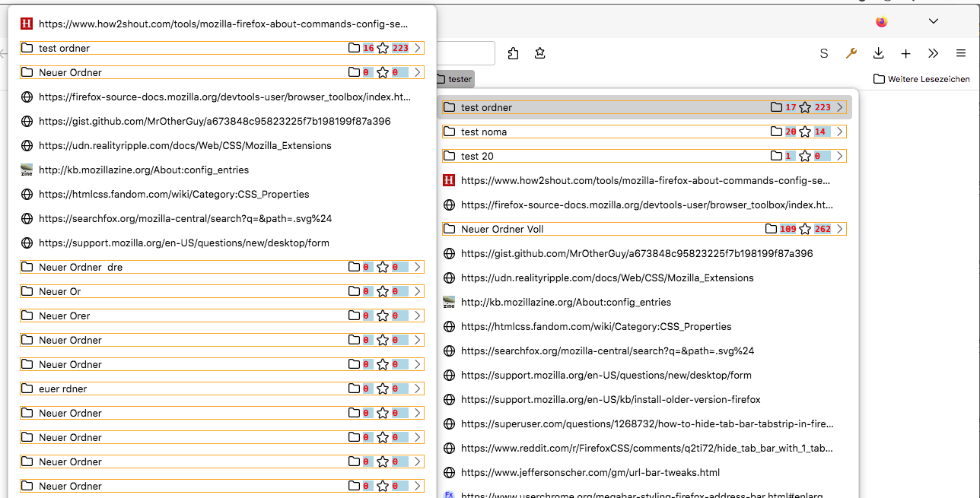The height and width of the screenshot is (498, 980).
Task: Open the superuser.com hide tab bar bookmark
Action: coord(647,423)
